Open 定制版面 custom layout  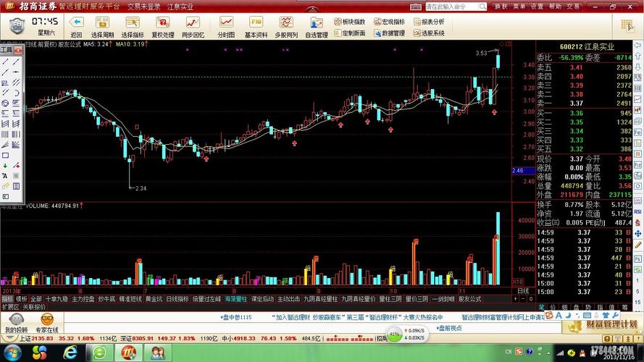pos(349,33)
